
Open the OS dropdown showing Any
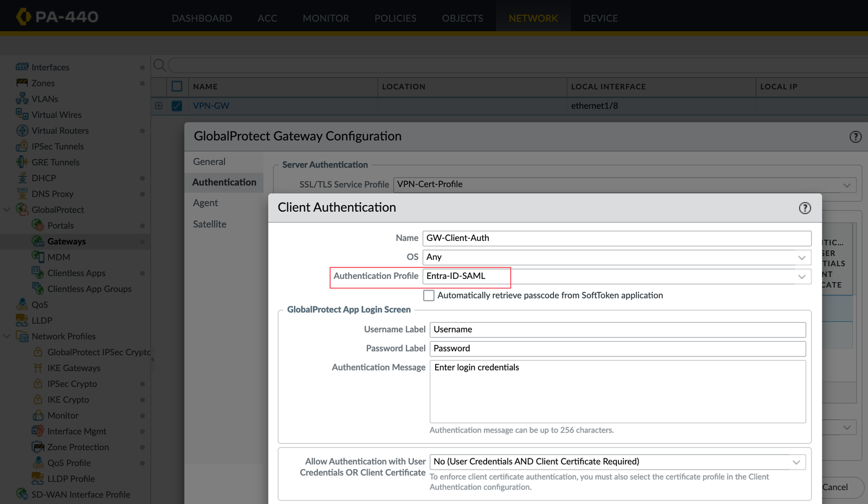tap(802, 257)
